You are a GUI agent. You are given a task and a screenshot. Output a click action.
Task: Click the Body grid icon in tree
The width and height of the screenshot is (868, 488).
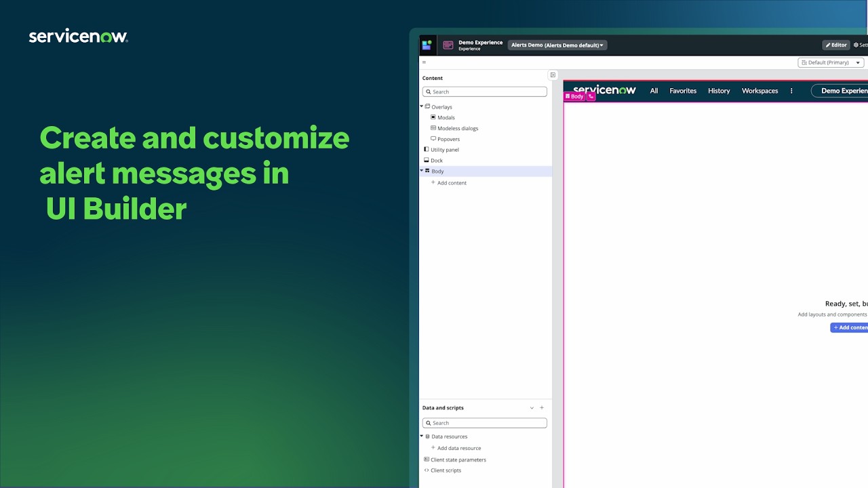427,171
